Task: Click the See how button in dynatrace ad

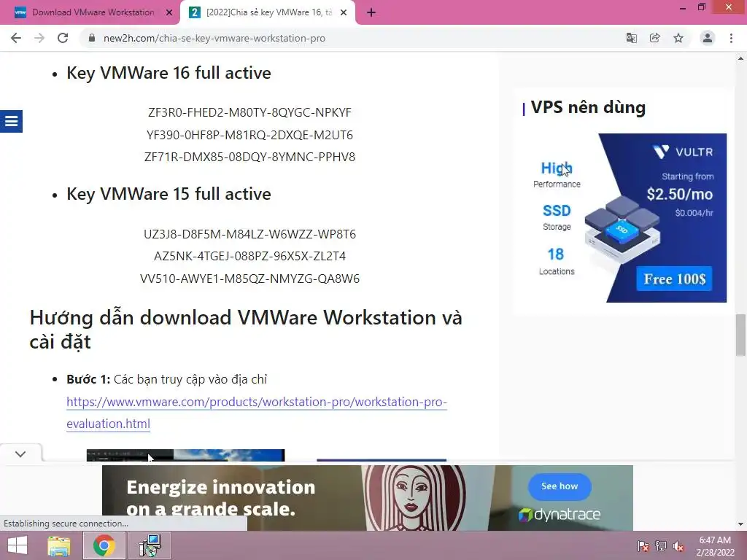Action: (560, 486)
